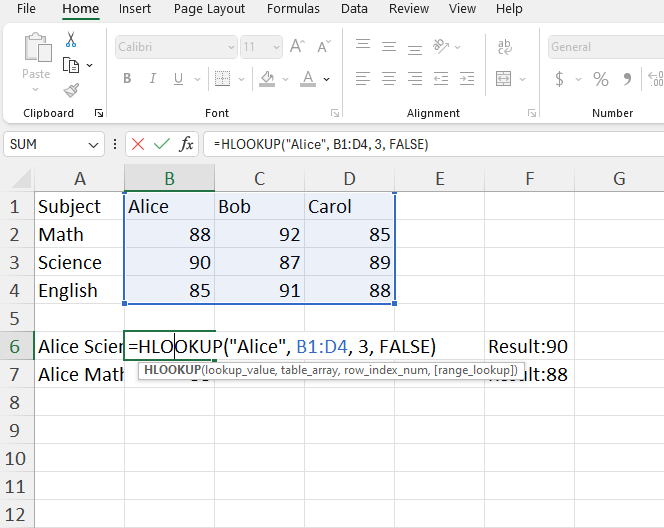Click the Format Painter brush icon
Image resolution: width=664 pixels, height=528 pixels.
click(71, 90)
